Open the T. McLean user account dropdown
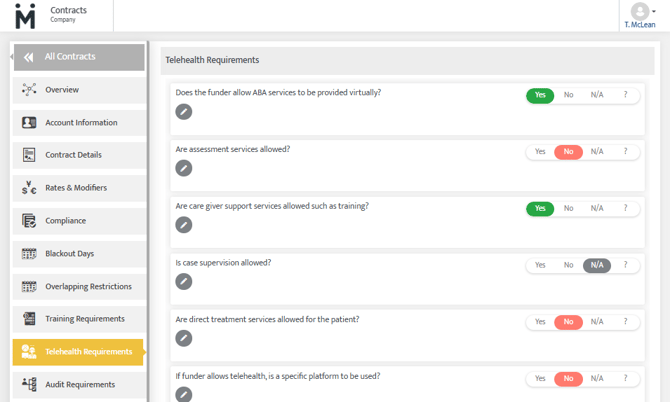Screen dimensions: 670x402 pyautogui.click(x=640, y=15)
